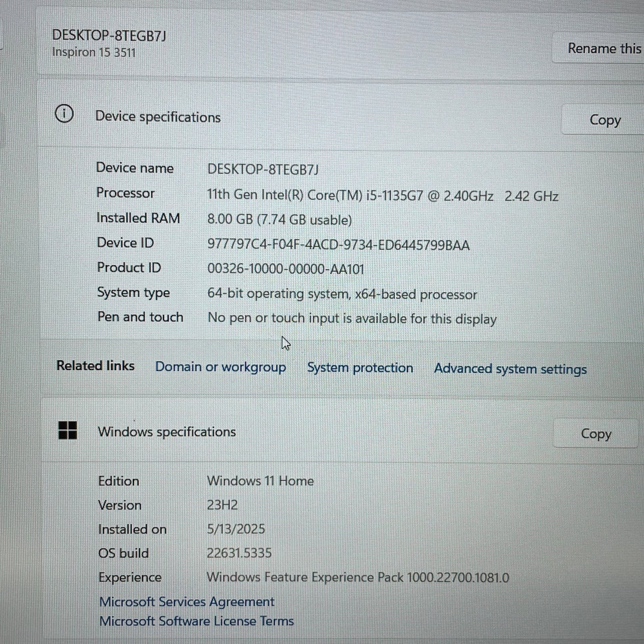The width and height of the screenshot is (644, 644).
Task: Click the Product ID label
Action: tap(129, 267)
